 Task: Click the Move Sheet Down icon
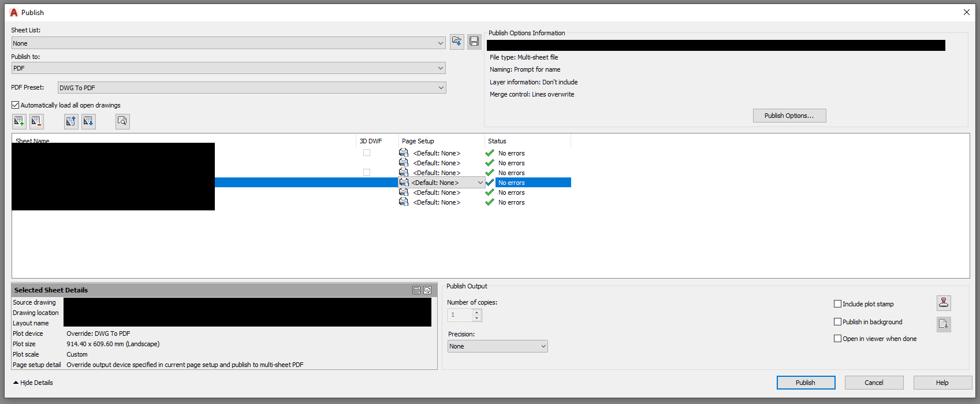[88, 121]
